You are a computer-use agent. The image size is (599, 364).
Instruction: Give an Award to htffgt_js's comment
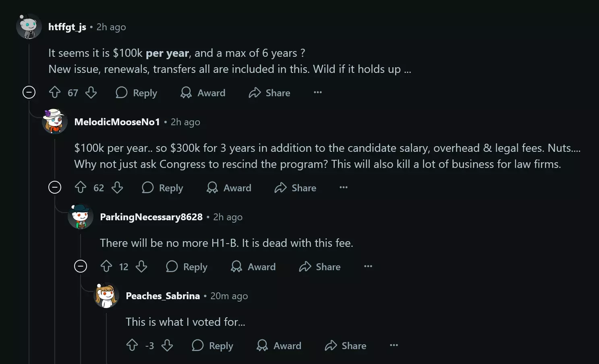coord(203,93)
